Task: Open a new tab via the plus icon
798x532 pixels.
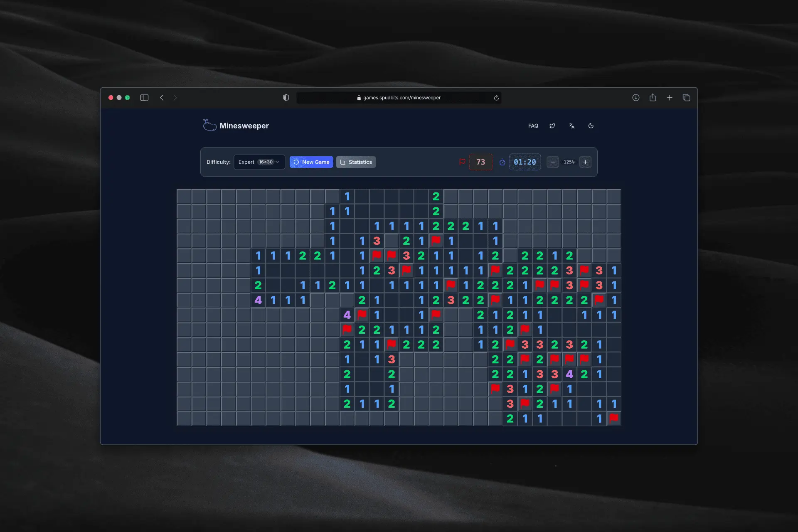Action: tap(670, 97)
